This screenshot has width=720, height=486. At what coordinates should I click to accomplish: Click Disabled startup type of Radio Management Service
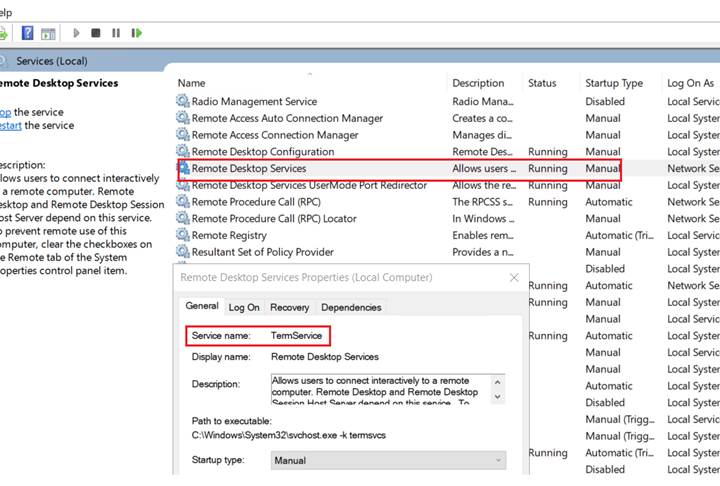pyautogui.click(x=605, y=102)
